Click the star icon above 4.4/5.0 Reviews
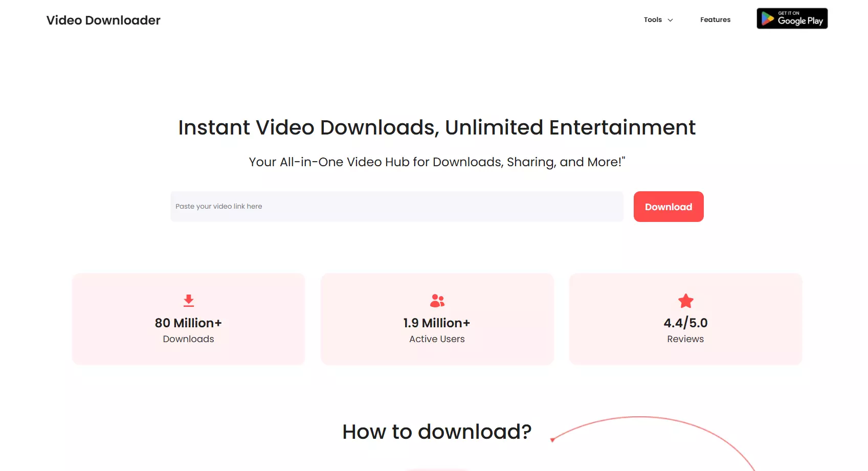868x471 pixels. click(685, 301)
